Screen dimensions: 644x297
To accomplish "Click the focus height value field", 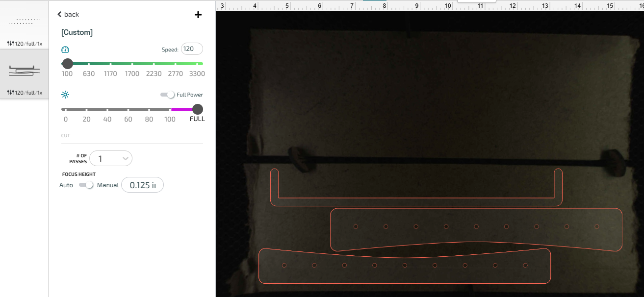I will click(142, 185).
